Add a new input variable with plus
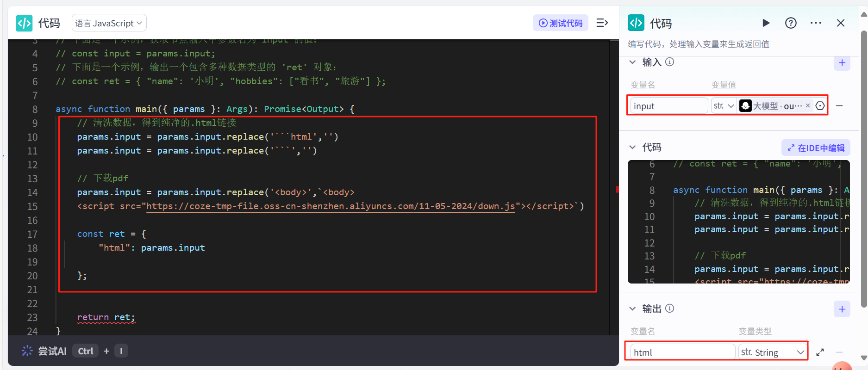The image size is (868, 370). (842, 63)
